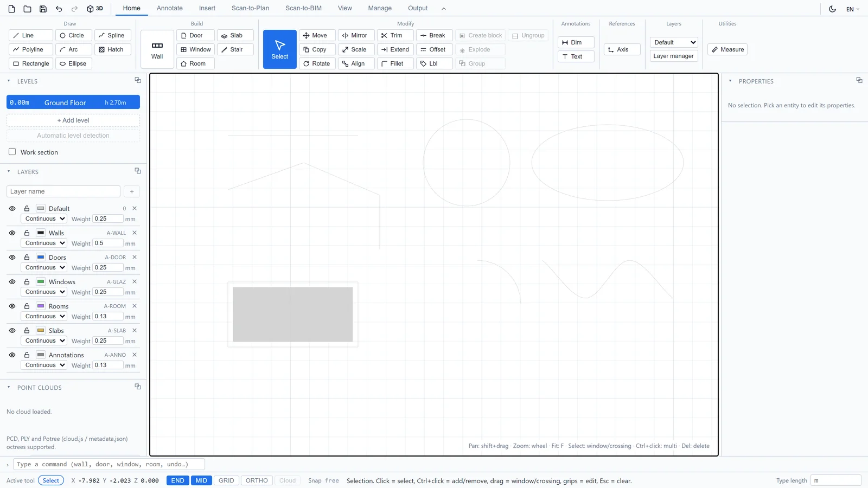Image resolution: width=868 pixels, height=488 pixels.
Task: Switch to 3D view
Action: (x=95, y=9)
